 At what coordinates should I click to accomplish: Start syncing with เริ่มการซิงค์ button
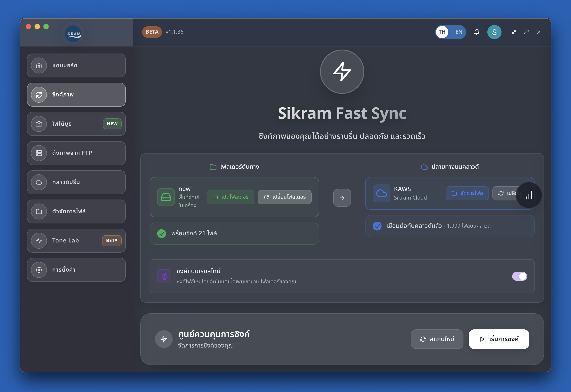pos(499,339)
